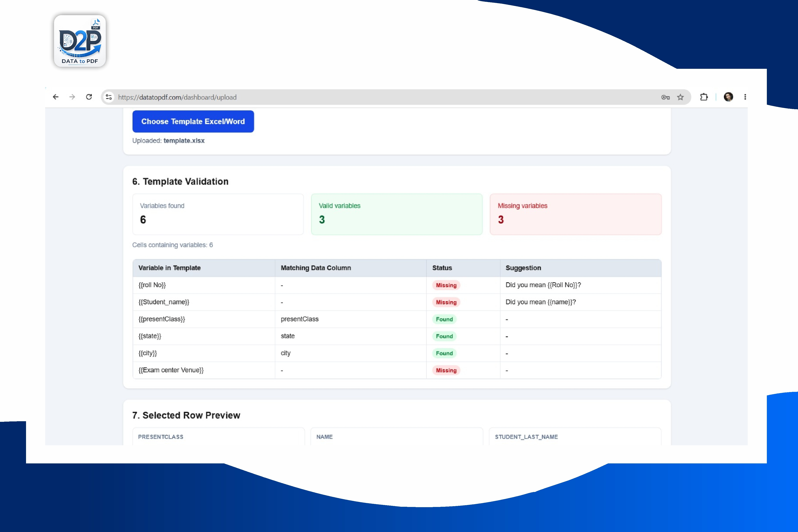Open the extensions puzzle icon

[x=704, y=97]
